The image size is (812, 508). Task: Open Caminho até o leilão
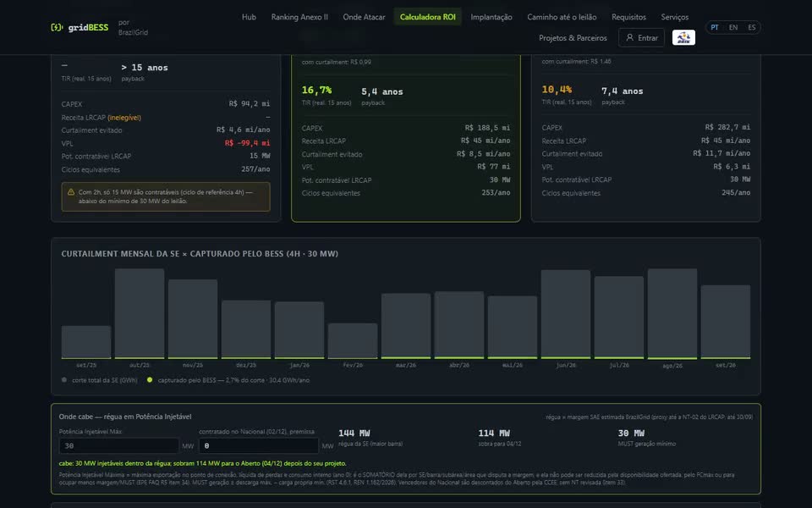pyautogui.click(x=562, y=17)
